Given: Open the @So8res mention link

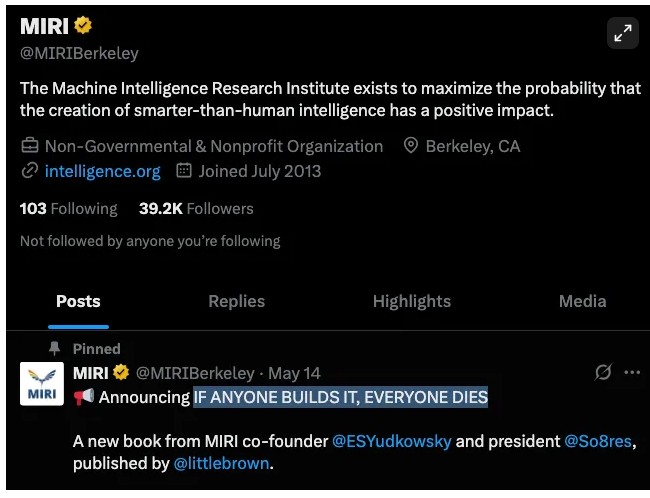Looking at the screenshot, I should pyautogui.click(x=600, y=441).
